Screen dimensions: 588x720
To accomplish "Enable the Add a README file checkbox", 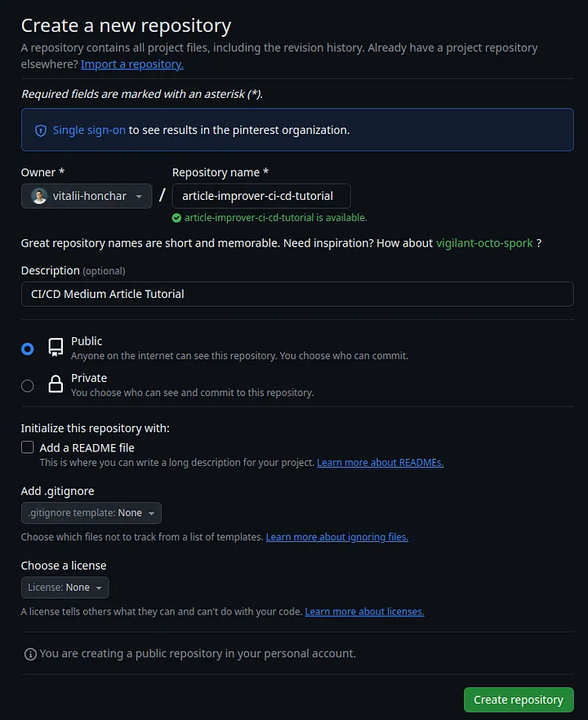I will click(27, 447).
